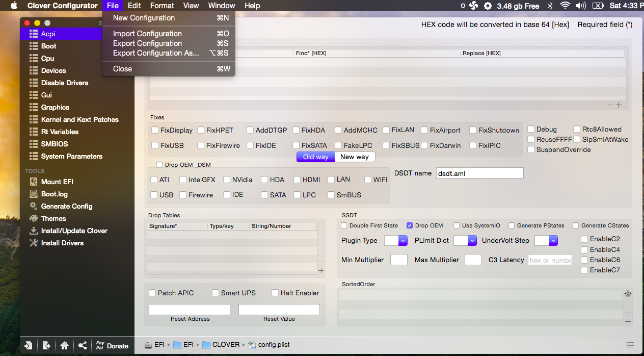644x356 pixels.
Task: Choose New Configuration from File menu
Action: pos(169,18)
